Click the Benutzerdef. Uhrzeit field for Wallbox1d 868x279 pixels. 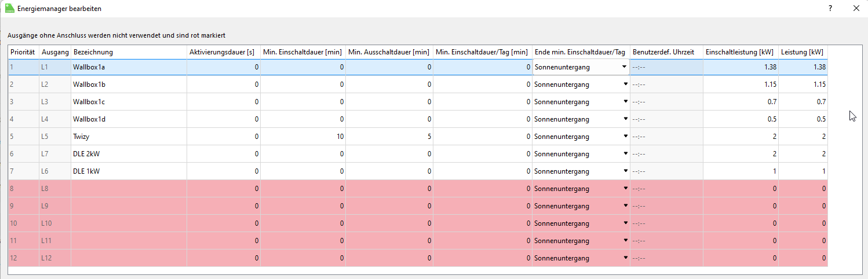666,119
